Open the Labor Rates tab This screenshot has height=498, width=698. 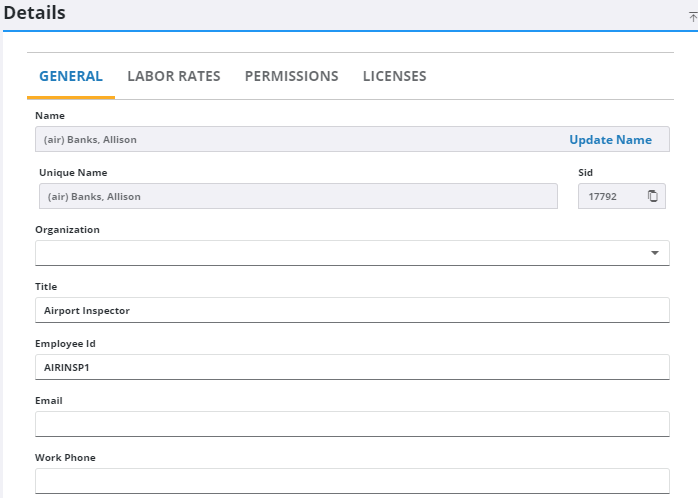point(174,76)
